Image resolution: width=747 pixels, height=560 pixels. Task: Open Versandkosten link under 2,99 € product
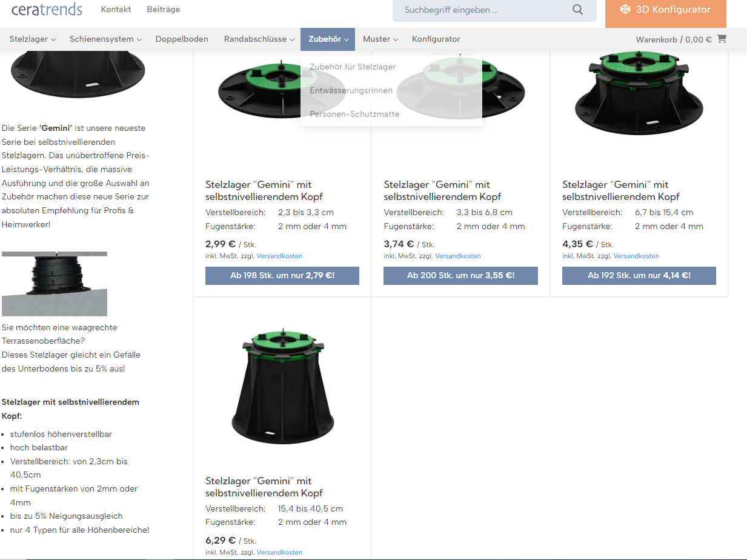click(279, 256)
